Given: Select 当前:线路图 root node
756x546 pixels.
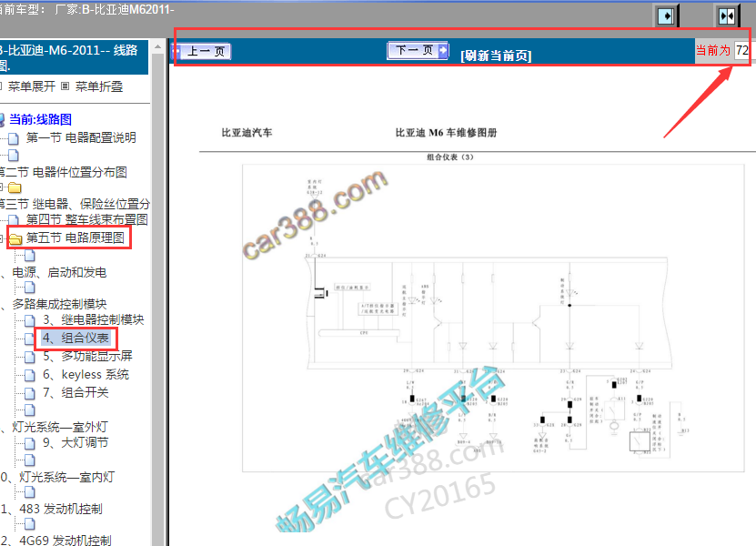Looking at the screenshot, I should click(41, 119).
